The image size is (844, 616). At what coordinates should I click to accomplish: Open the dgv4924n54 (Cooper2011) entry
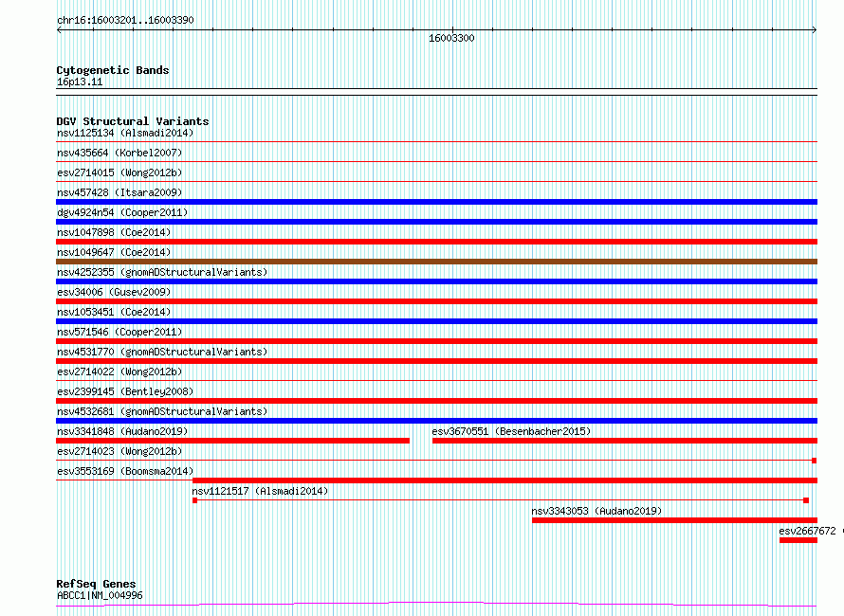pyautogui.click(x=122, y=212)
